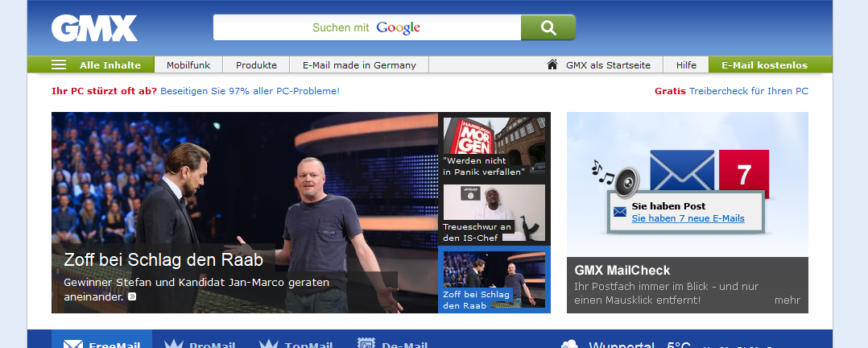This screenshot has height=348, width=868.
Task: Click the De-Mail stamp icon
Action: (366, 343)
